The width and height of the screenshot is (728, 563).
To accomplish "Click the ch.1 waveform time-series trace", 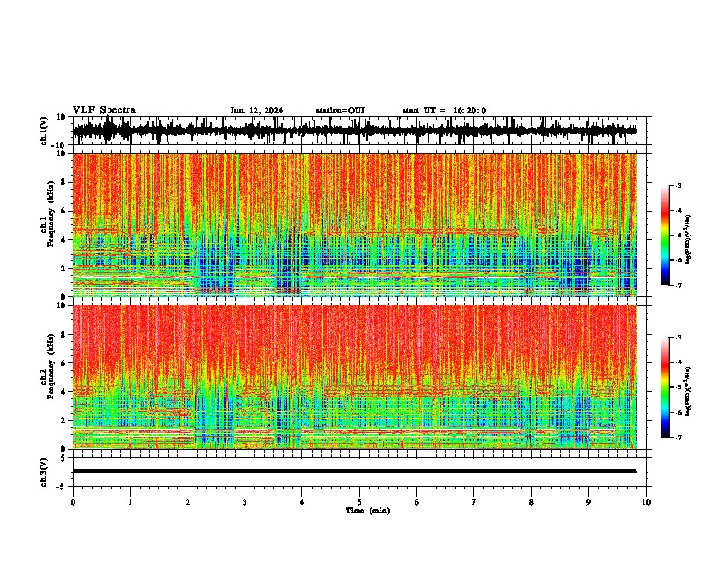I will coord(354,131).
